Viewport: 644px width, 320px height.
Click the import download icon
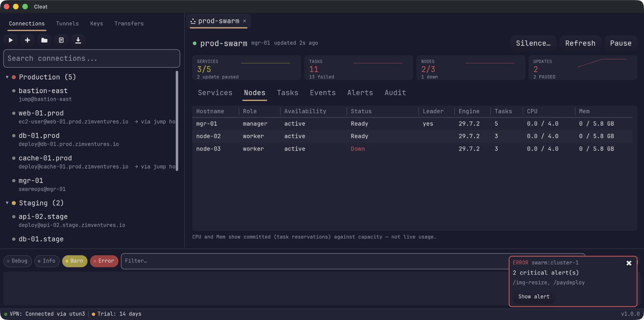tap(78, 40)
